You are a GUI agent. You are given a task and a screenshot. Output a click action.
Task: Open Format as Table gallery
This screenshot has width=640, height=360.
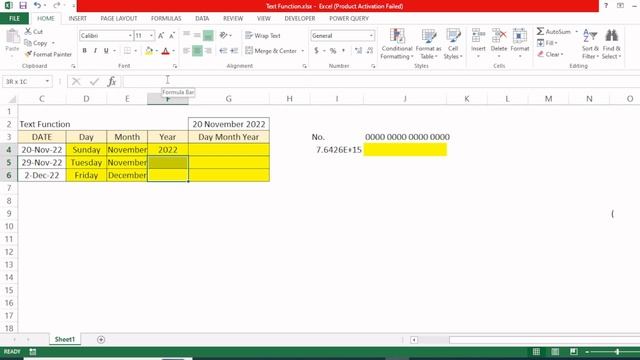429,44
